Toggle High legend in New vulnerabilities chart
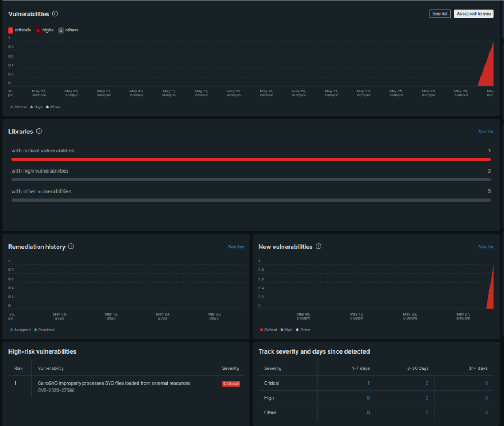This screenshot has height=426, width=504. (x=286, y=330)
